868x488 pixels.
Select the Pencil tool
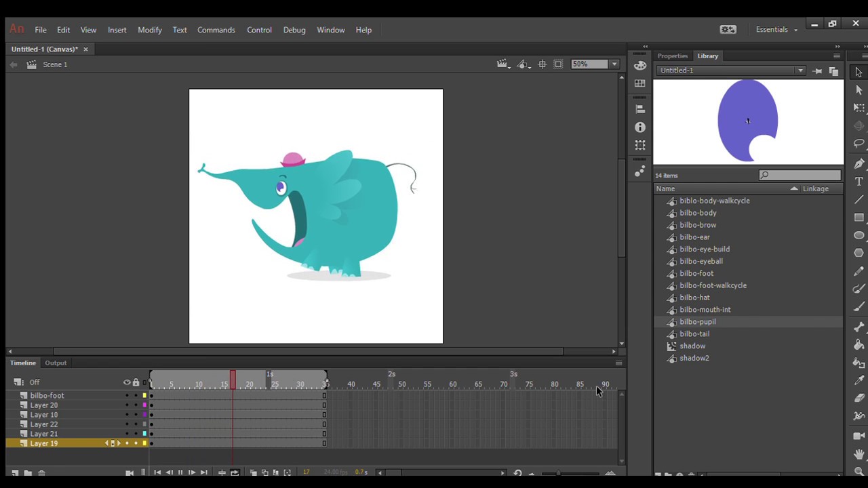click(x=859, y=271)
